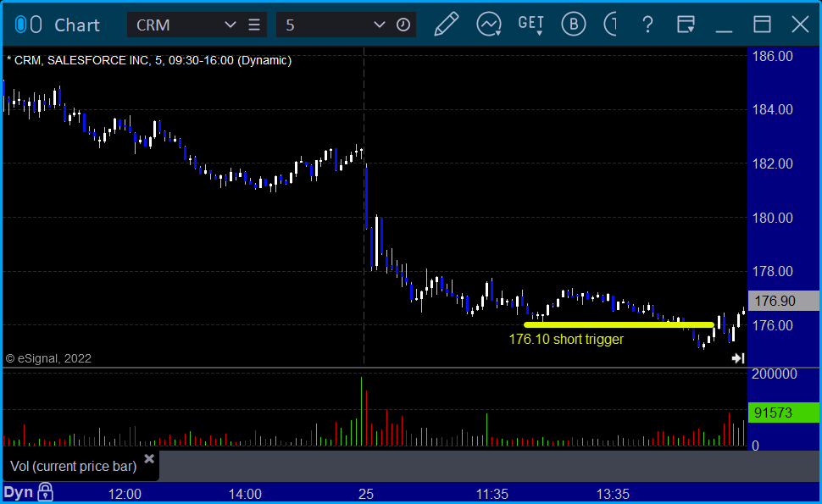Screen dimensions: 822x504
Task: Select the yellow short trigger line
Action: (x=619, y=324)
